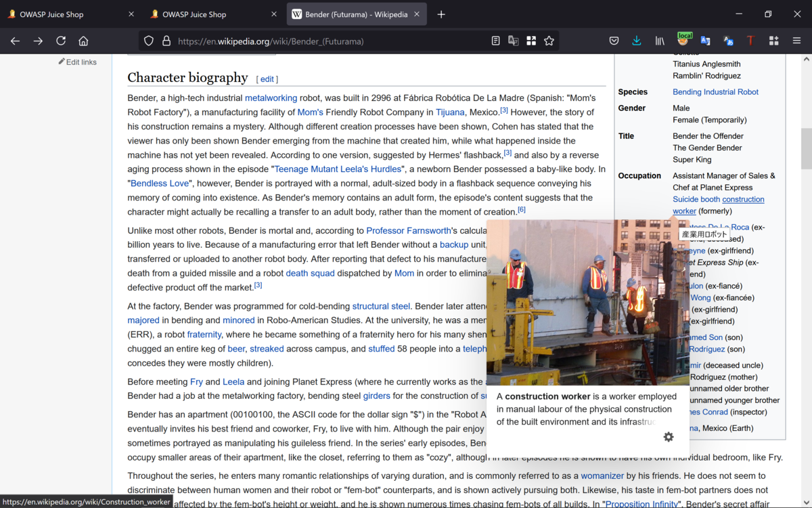
Task: Follow the majored link
Action: pos(143,320)
